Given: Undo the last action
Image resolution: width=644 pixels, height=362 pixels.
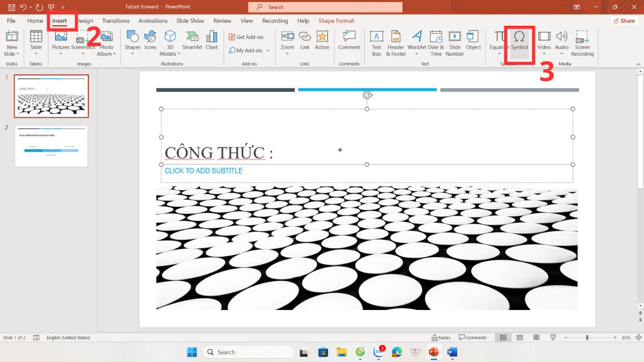Looking at the screenshot, I should point(23,7).
